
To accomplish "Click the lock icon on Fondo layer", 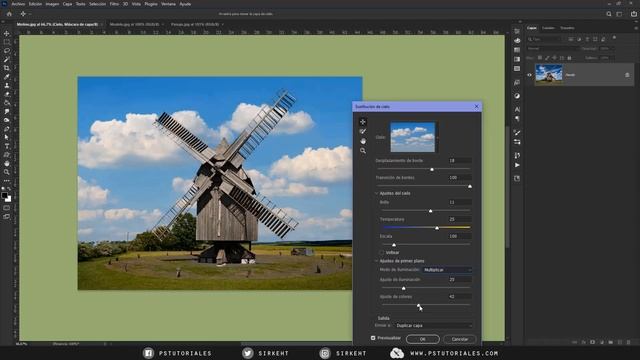I will [x=627, y=75].
